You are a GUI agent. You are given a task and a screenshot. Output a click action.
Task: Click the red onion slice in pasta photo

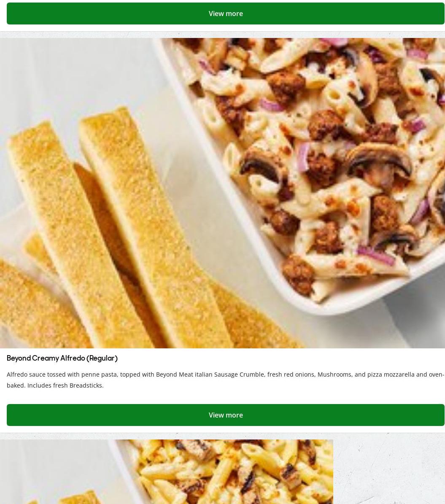303,157
